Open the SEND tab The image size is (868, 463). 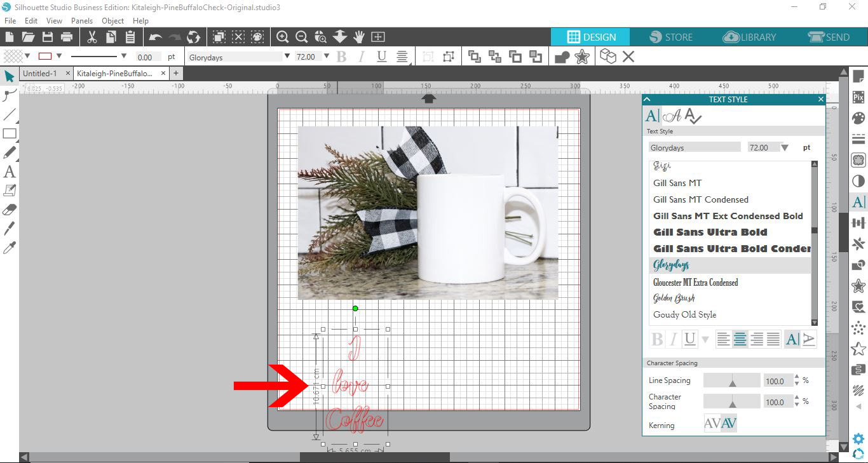coord(829,37)
